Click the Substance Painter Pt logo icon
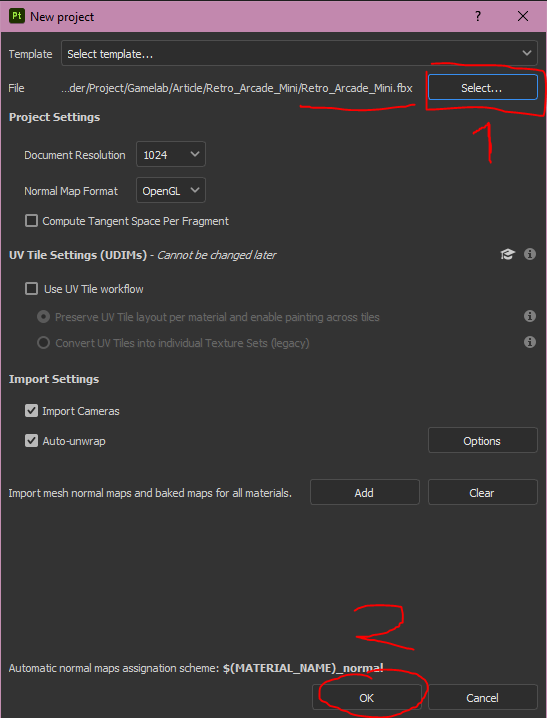 coord(17,16)
